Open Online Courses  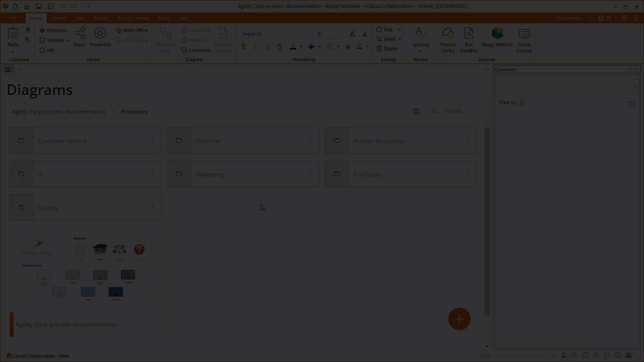click(x=524, y=40)
